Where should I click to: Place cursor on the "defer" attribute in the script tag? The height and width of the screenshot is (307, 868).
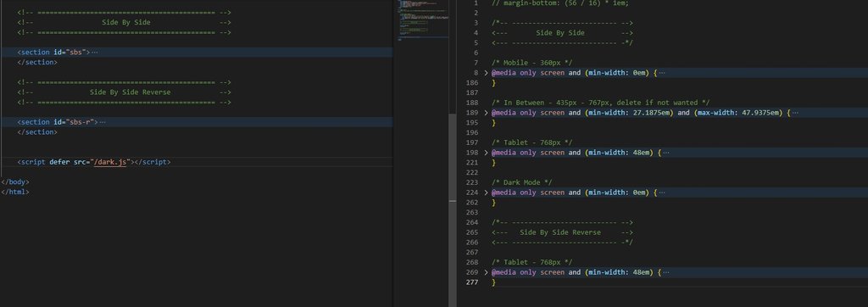pos(59,162)
